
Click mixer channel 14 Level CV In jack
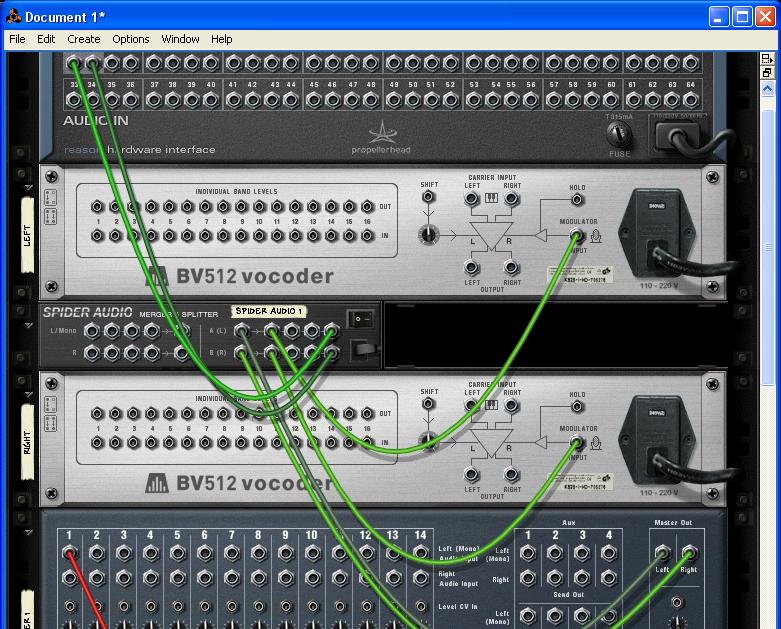pyautogui.click(x=420, y=606)
